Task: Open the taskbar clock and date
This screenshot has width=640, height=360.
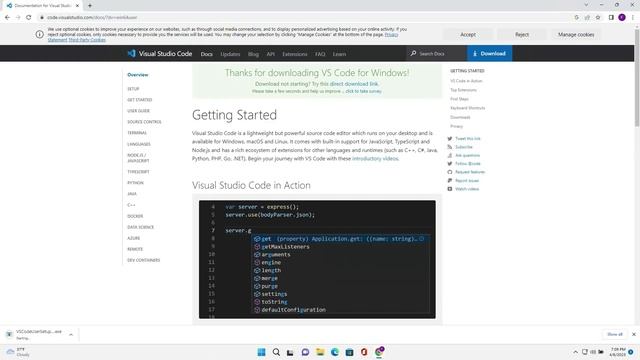Action: click(x=618, y=352)
